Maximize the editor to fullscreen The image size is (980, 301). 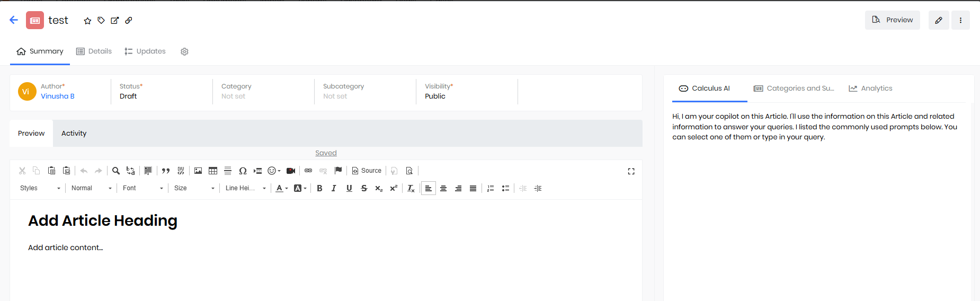[631, 171]
